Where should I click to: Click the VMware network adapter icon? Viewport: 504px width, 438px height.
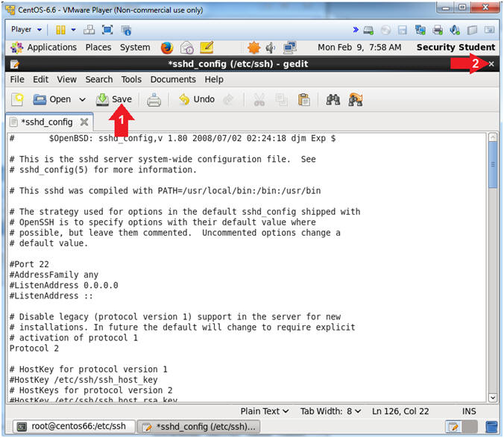click(x=420, y=31)
